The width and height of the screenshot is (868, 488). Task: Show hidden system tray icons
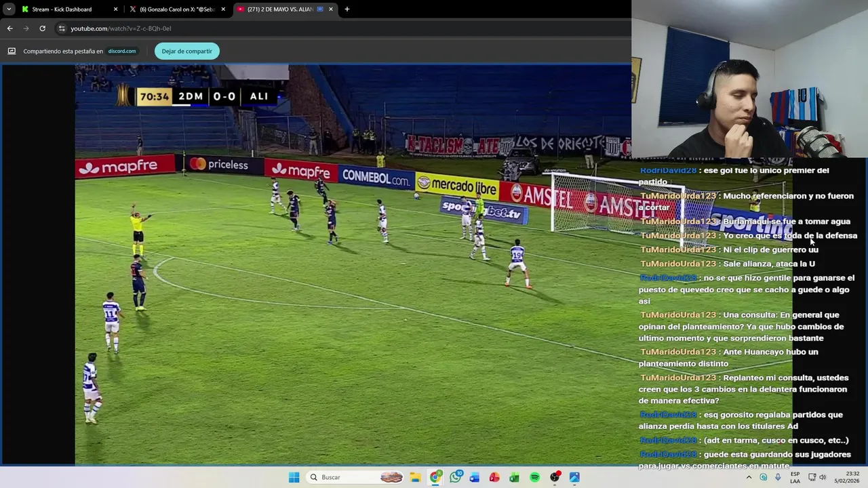[x=749, y=477]
